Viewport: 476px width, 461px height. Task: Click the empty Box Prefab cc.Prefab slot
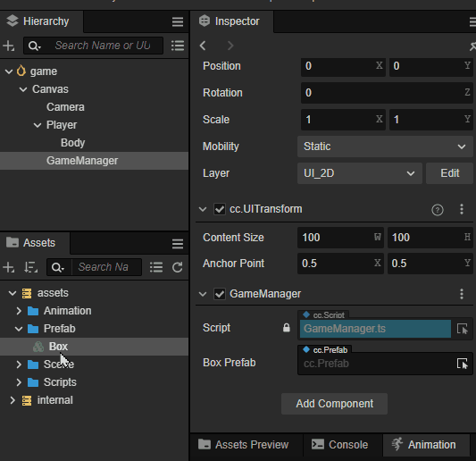point(375,364)
